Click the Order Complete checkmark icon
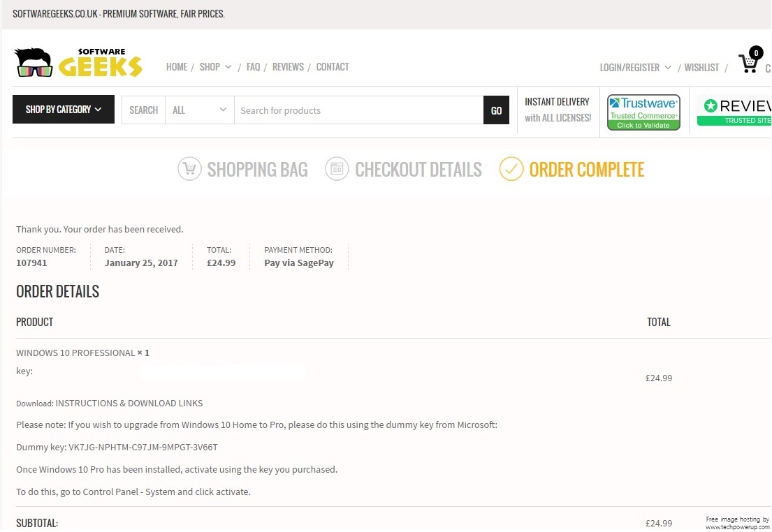The height and width of the screenshot is (532, 772). (511, 169)
